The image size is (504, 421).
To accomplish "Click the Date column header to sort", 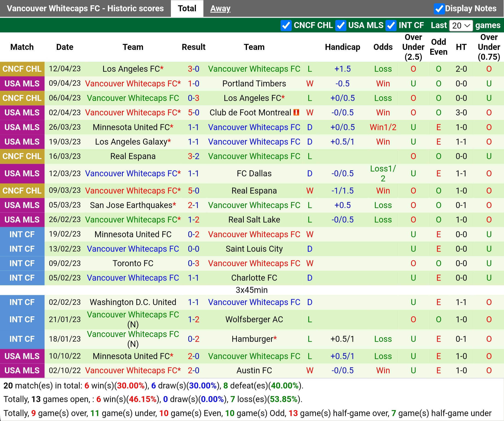I will 64,47.
